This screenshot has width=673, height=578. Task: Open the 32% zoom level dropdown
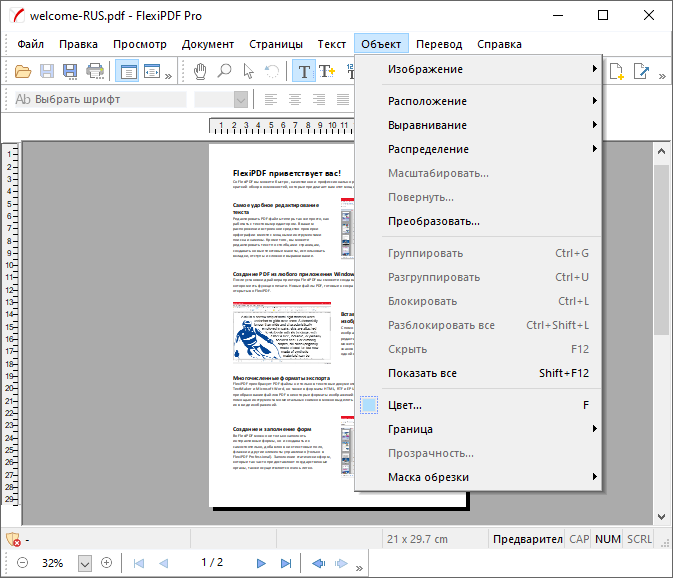84,563
